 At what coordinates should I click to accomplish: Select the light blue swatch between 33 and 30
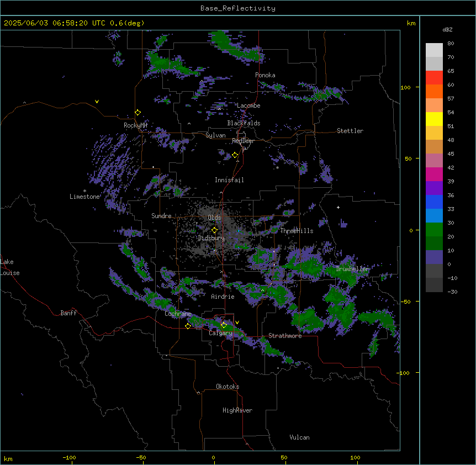[434, 216]
